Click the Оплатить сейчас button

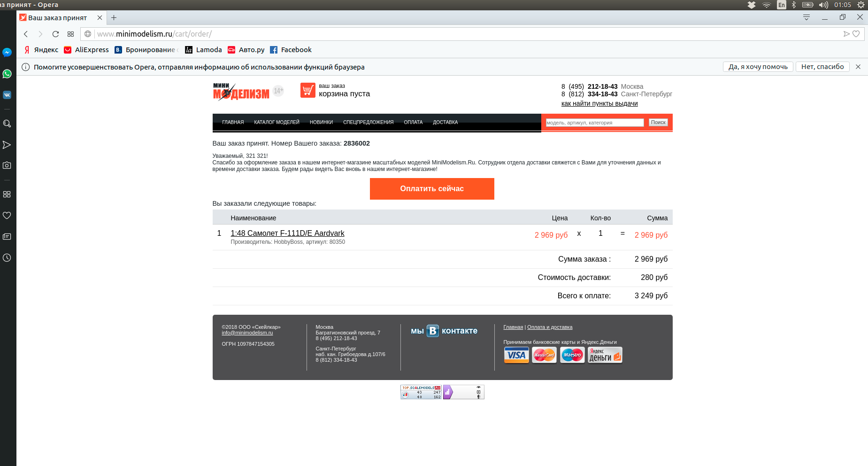(432, 189)
